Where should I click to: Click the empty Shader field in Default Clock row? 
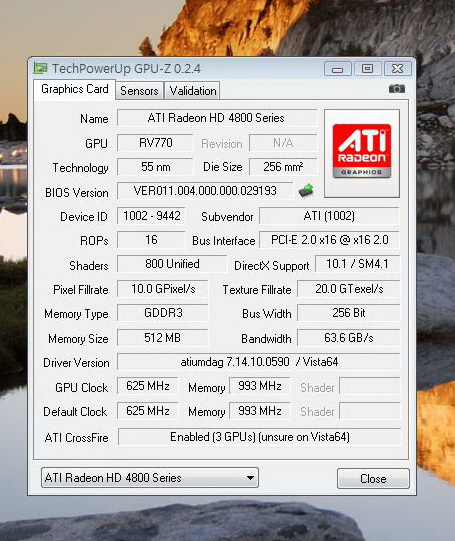click(369, 411)
